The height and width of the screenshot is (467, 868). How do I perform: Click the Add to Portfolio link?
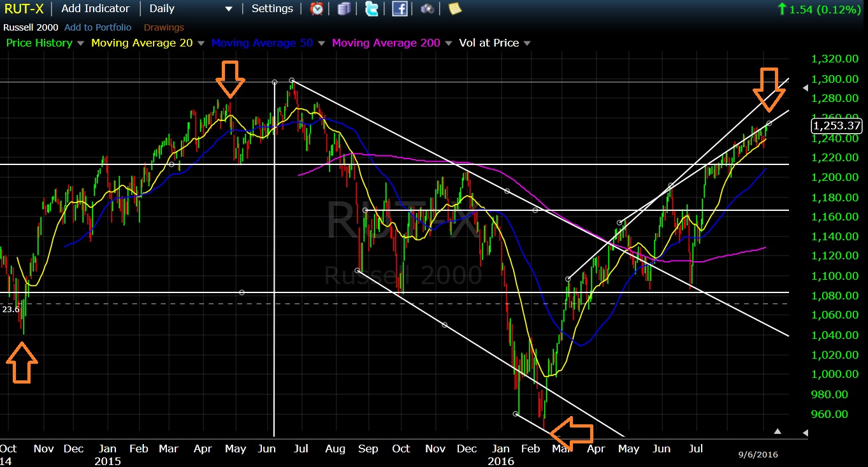pos(98,27)
